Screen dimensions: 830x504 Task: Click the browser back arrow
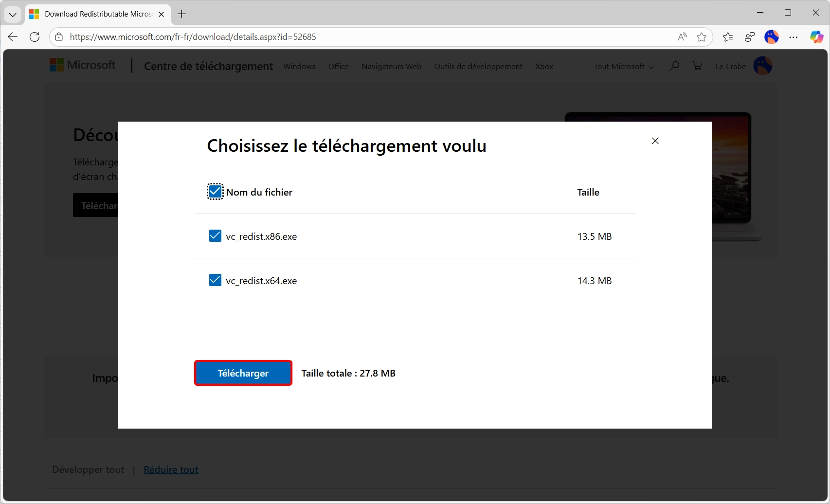coord(13,37)
